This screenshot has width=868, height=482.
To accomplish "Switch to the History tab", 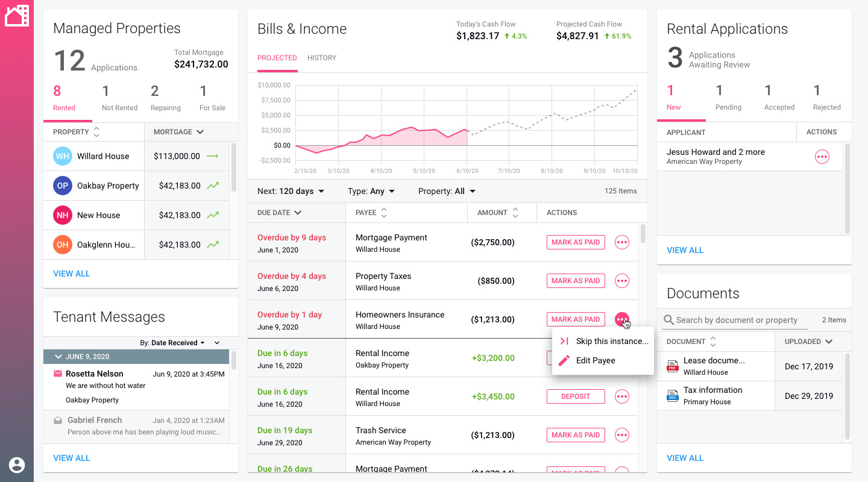I will (322, 58).
